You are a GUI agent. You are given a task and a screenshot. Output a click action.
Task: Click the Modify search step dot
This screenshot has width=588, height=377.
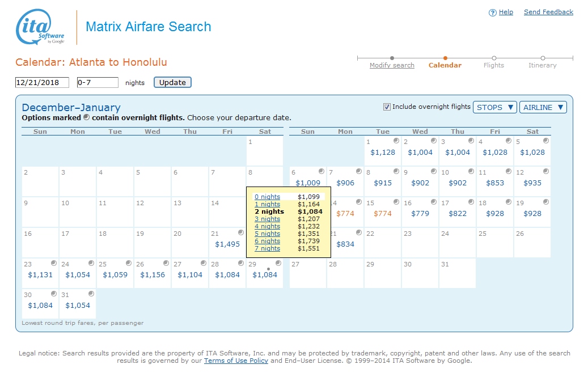coord(392,57)
